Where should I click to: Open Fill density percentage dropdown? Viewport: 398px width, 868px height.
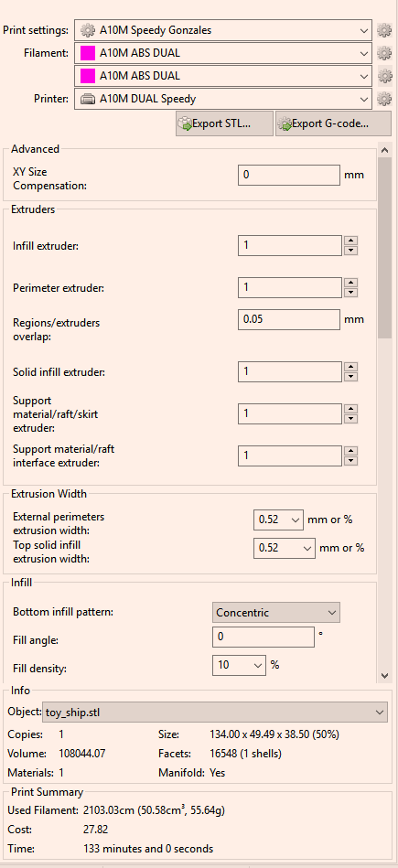click(x=240, y=665)
